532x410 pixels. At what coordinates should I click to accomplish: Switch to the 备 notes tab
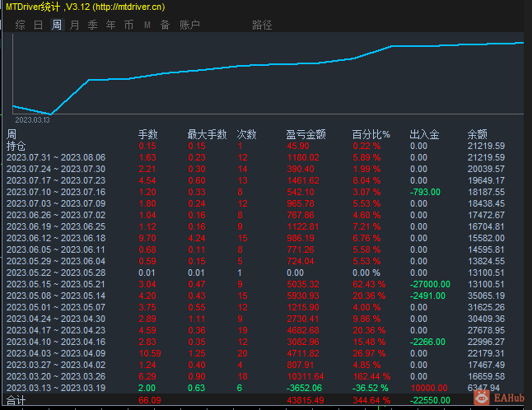click(x=165, y=25)
